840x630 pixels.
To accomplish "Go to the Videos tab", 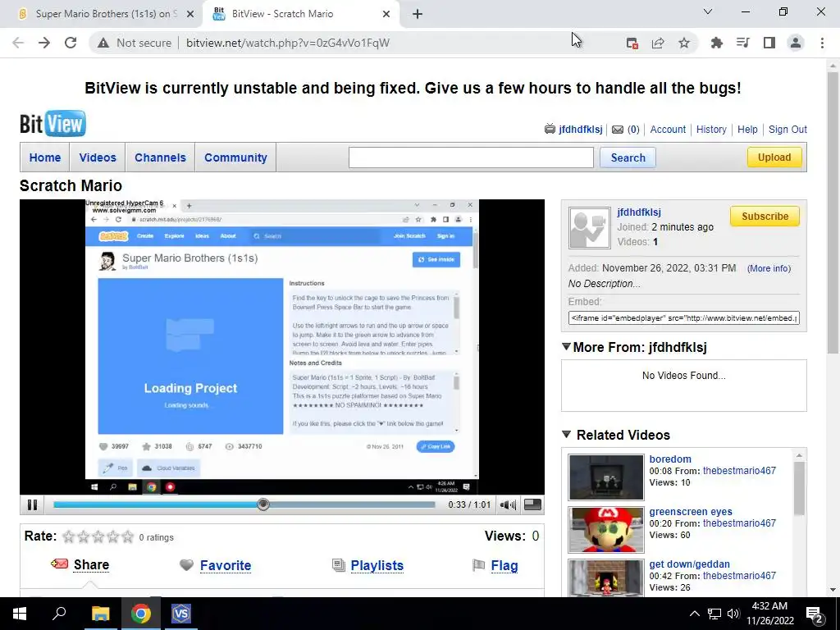I will point(98,157).
